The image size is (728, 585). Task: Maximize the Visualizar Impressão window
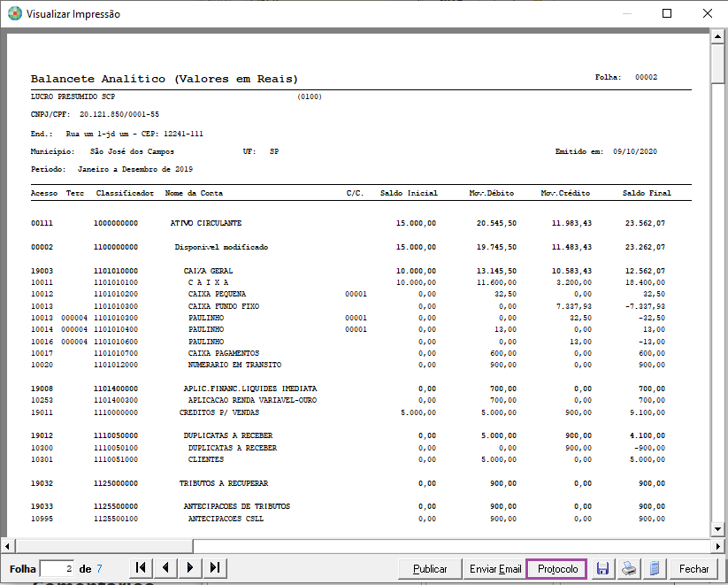click(x=667, y=13)
